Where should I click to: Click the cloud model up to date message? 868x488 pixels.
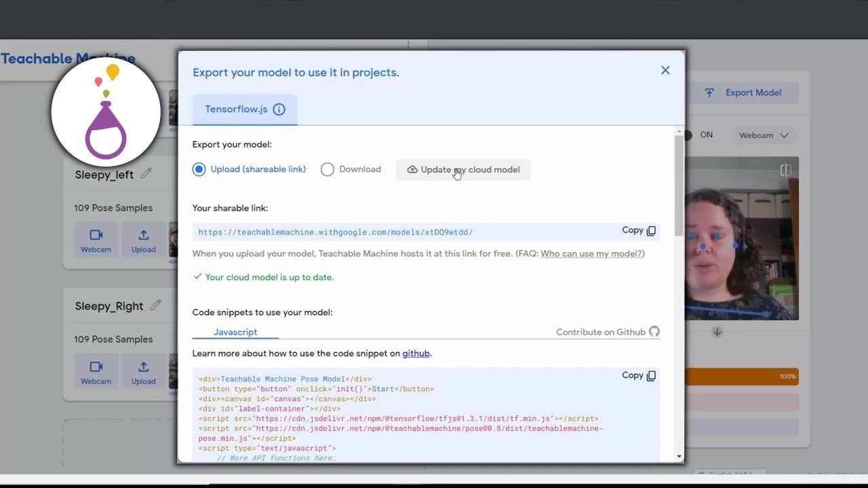[264, 277]
